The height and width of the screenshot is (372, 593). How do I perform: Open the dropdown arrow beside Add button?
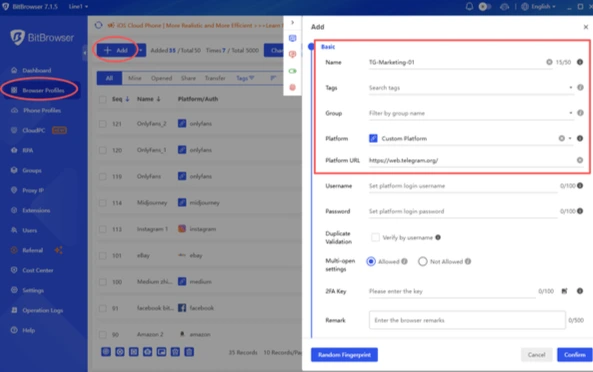point(141,50)
